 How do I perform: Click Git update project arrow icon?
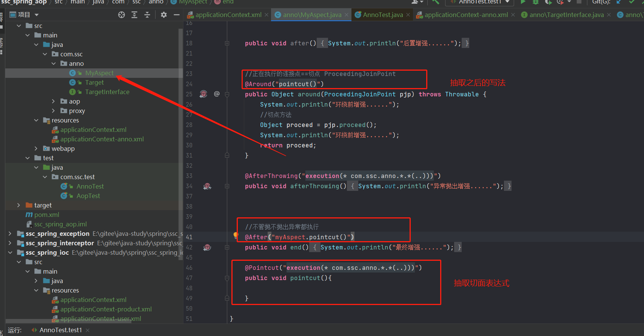(x=619, y=2)
